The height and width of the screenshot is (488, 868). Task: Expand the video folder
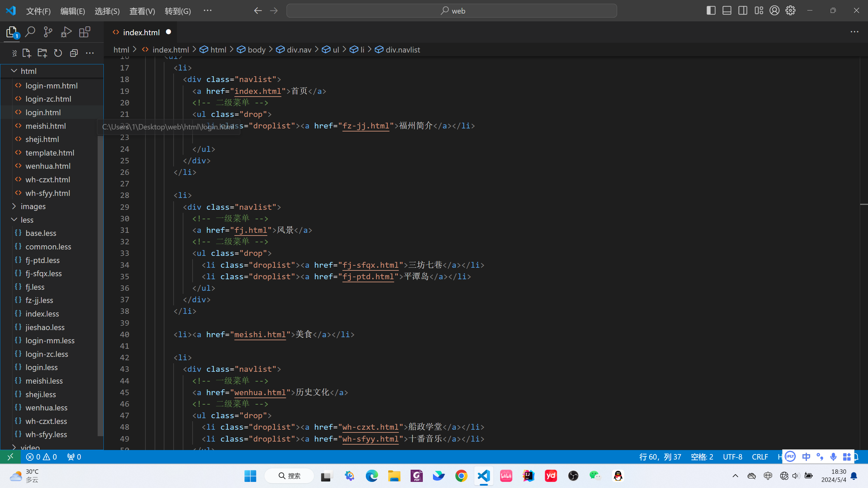click(x=52, y=447)
